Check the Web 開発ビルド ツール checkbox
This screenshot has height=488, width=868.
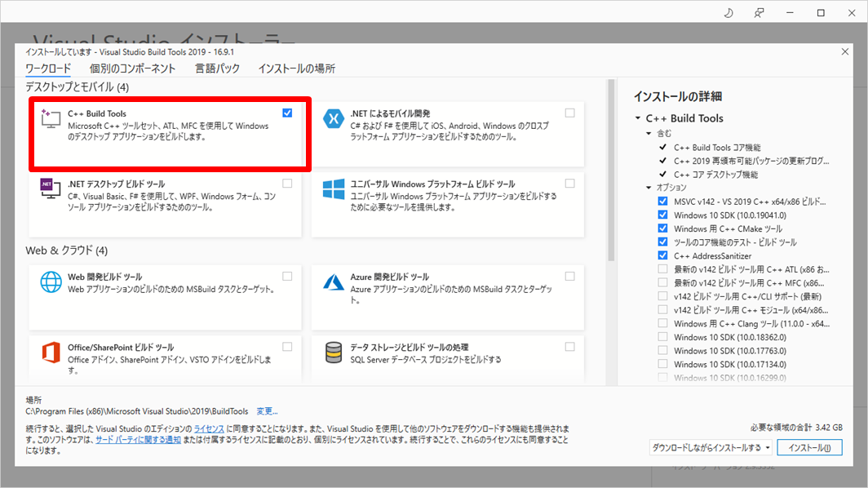pos(287,277)
